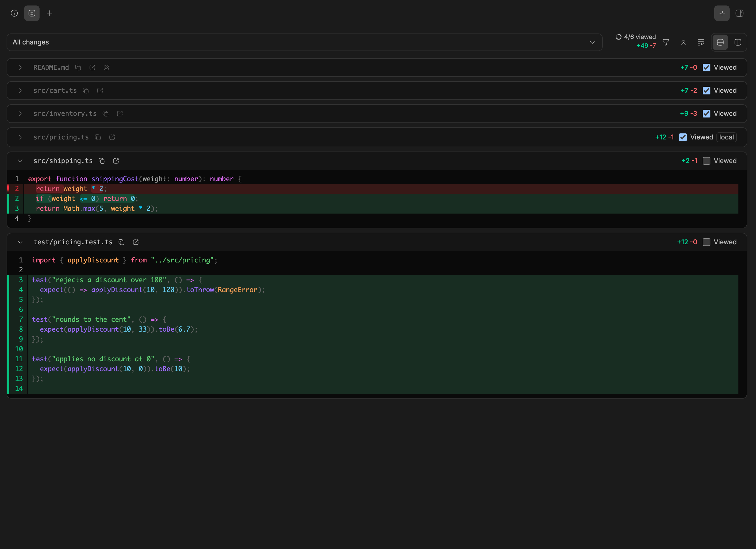Click the info icon in top bar

[14, 13]
